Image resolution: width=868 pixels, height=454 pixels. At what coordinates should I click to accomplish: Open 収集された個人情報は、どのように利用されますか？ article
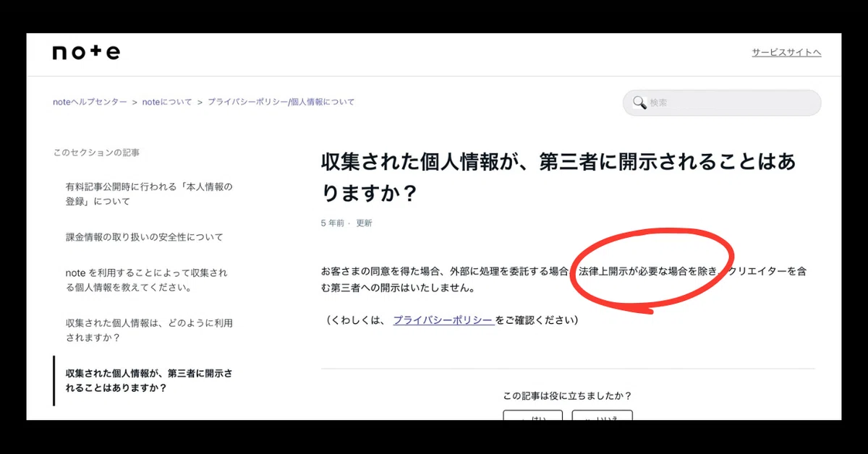pos(149,330)
